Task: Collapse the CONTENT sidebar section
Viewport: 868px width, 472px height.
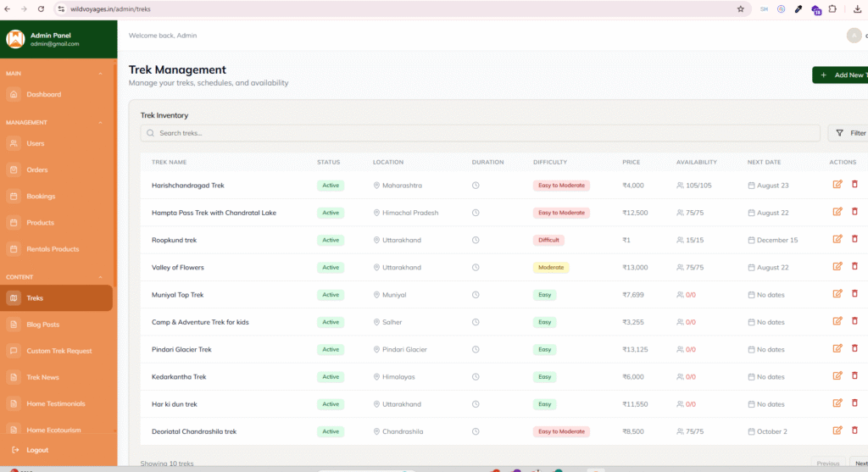Action: (100, 276)
